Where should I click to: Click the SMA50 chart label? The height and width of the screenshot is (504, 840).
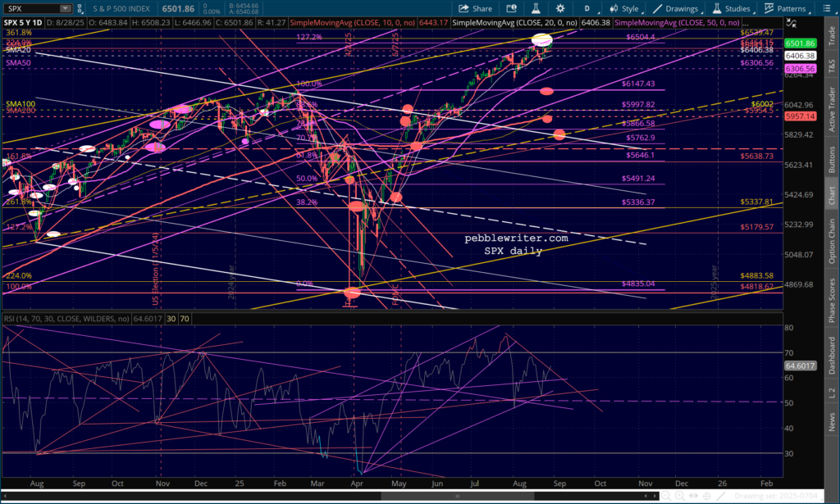click(18, 62)
